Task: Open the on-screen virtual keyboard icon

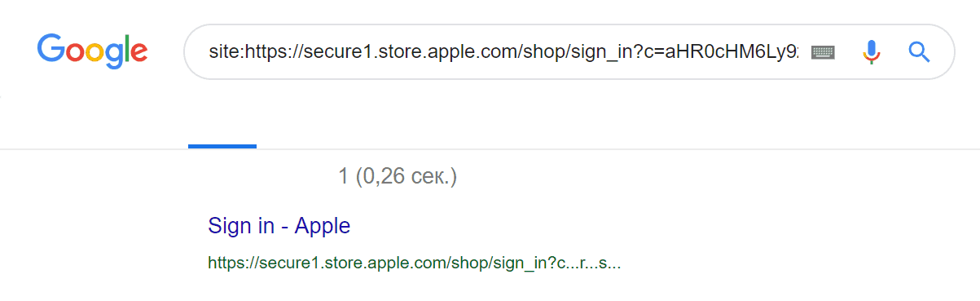Action: coord(823,52)
